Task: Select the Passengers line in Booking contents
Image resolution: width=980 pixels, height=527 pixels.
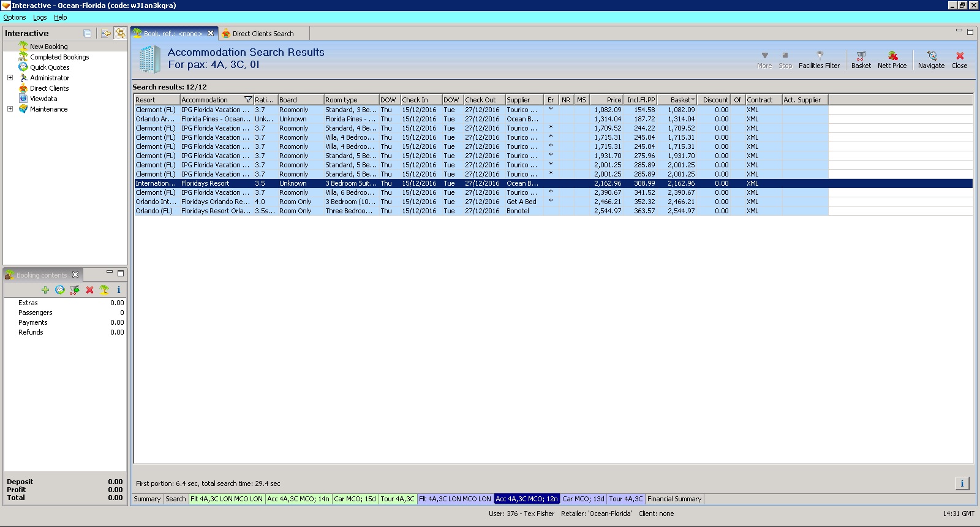Action: (x=65, y=313)
